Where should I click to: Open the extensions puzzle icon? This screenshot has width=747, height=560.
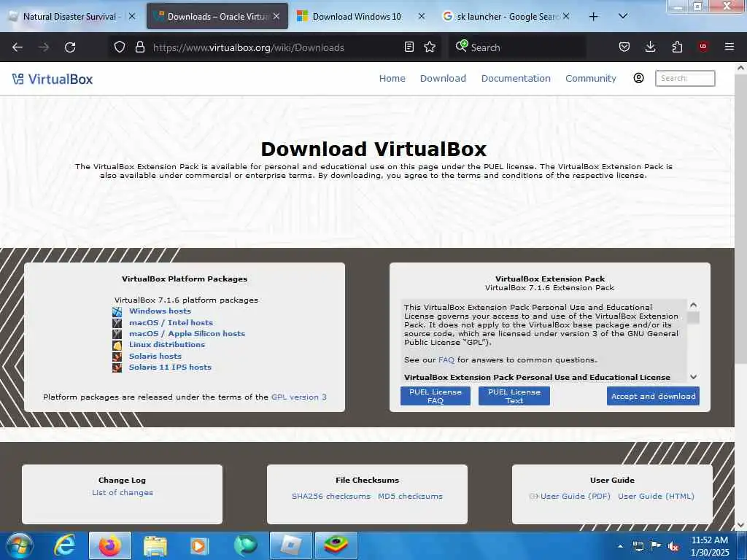click(x=677, y=47)
